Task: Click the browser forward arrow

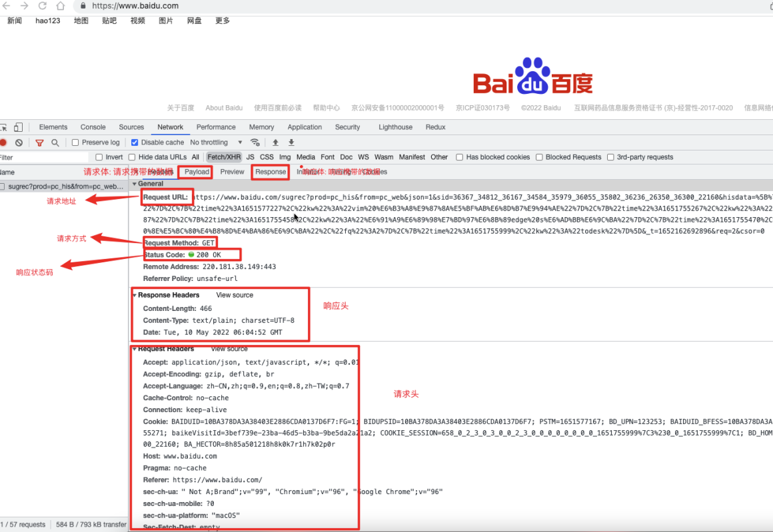Action: [x=24, y=6]
